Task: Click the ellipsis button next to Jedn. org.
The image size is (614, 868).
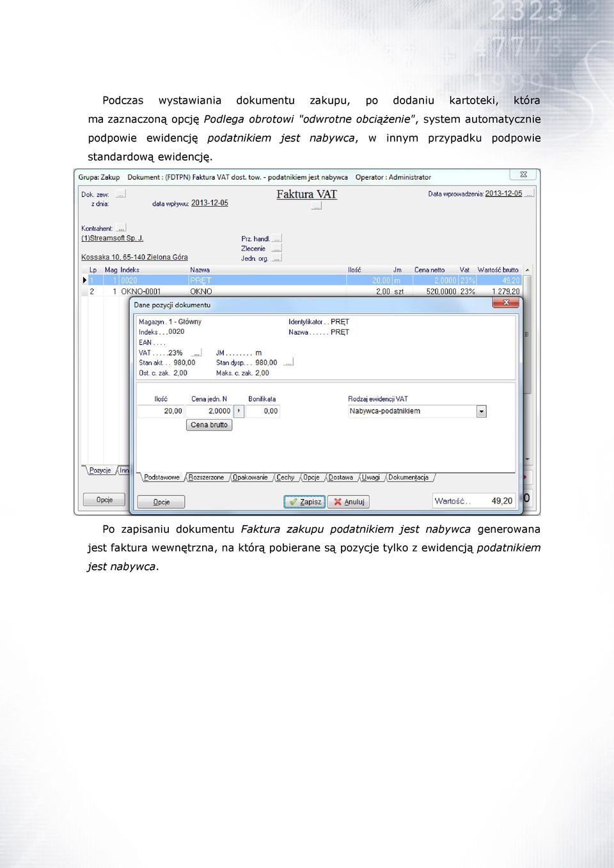Action: tap(276, 258)
